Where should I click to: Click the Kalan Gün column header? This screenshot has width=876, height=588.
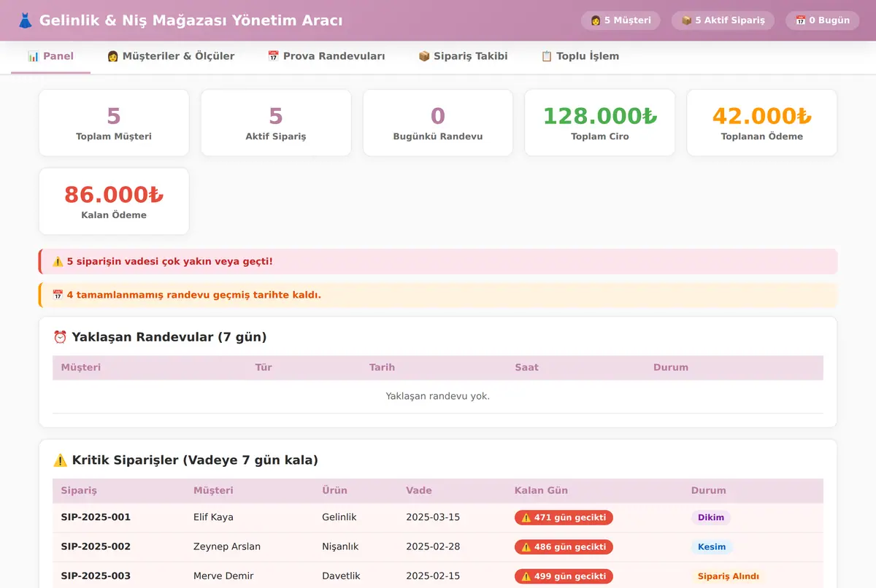tap(541, 490)
